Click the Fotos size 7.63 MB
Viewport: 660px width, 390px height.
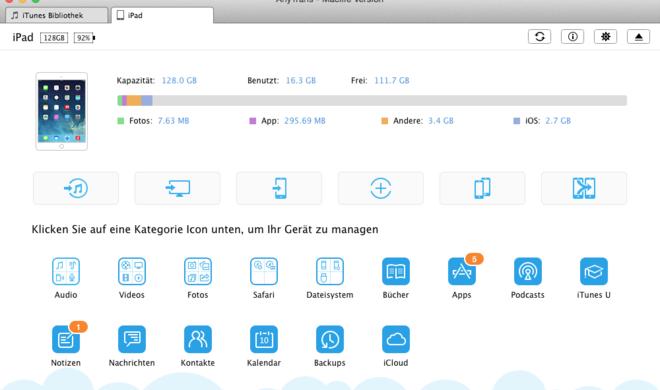[x=173, y=121]
